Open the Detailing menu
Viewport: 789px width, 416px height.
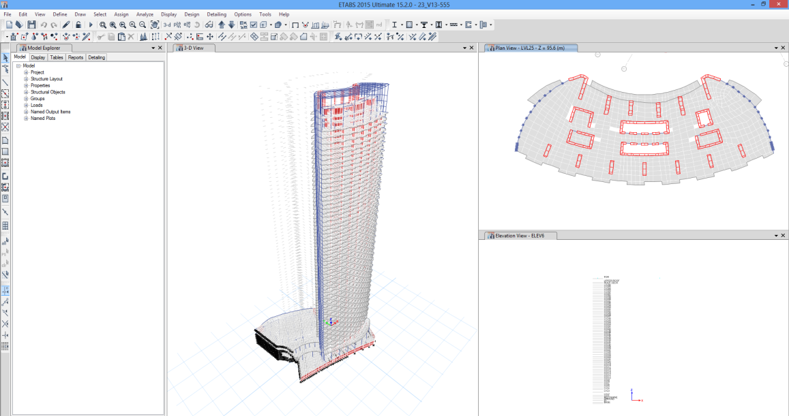[216, 15]
